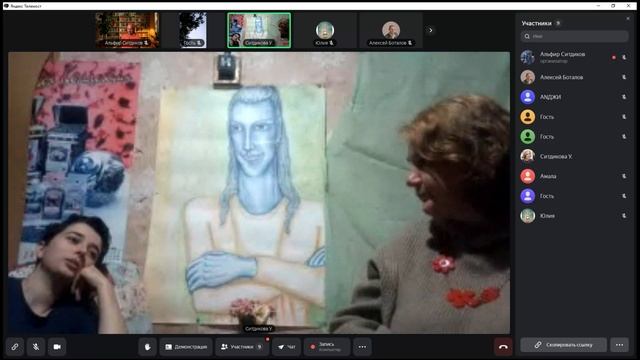Click the mic icon beside the purple-avatar Гость

point(624,196)
